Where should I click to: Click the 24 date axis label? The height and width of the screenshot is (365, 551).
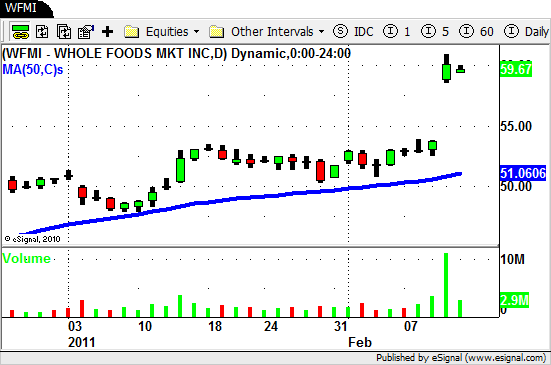pyautogui.click(x=271, y=326)
